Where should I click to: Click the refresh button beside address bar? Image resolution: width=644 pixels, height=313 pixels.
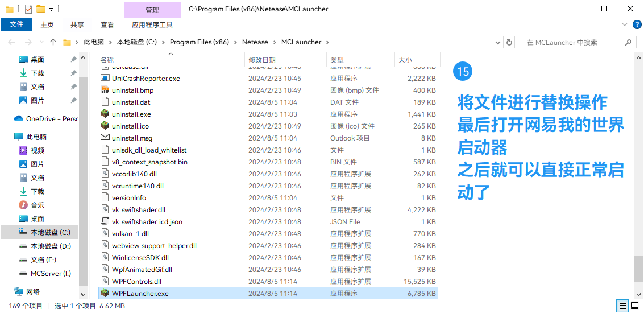509,42
